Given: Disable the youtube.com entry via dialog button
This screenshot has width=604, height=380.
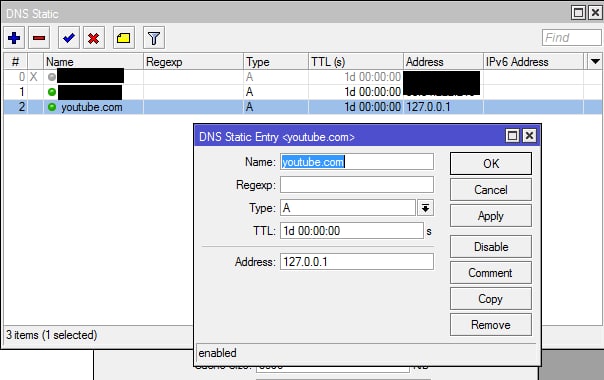Looking at the screenshot, I should pos(491,247).
